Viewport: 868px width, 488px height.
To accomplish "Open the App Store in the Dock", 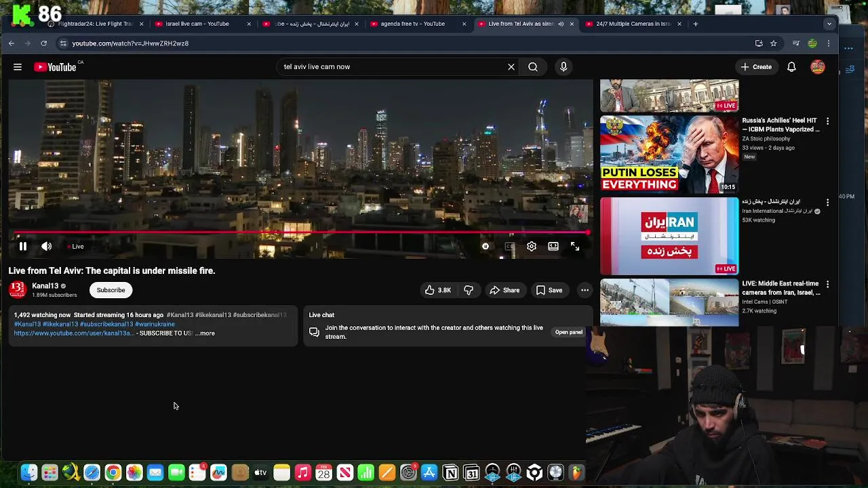I will point(429,472).
